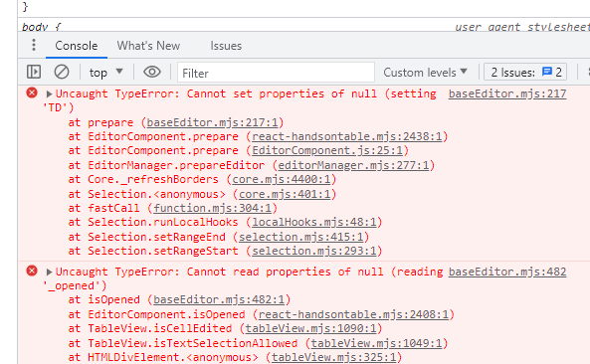The image size is (590, 364).
Task: Switch to the Issues tab
Action: click(x=226, y=46)
